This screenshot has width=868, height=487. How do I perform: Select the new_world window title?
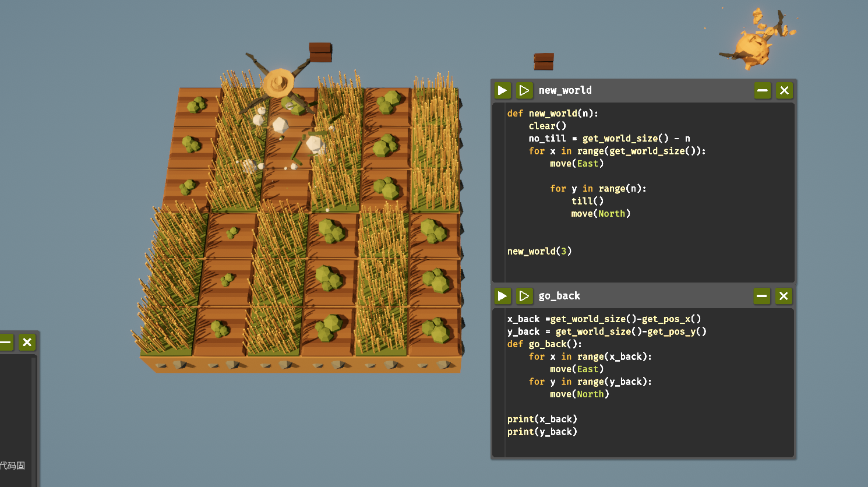564,90
